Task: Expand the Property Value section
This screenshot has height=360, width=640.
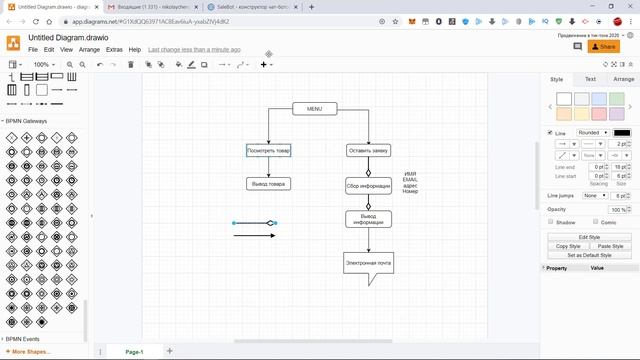Action: [544, 268]
